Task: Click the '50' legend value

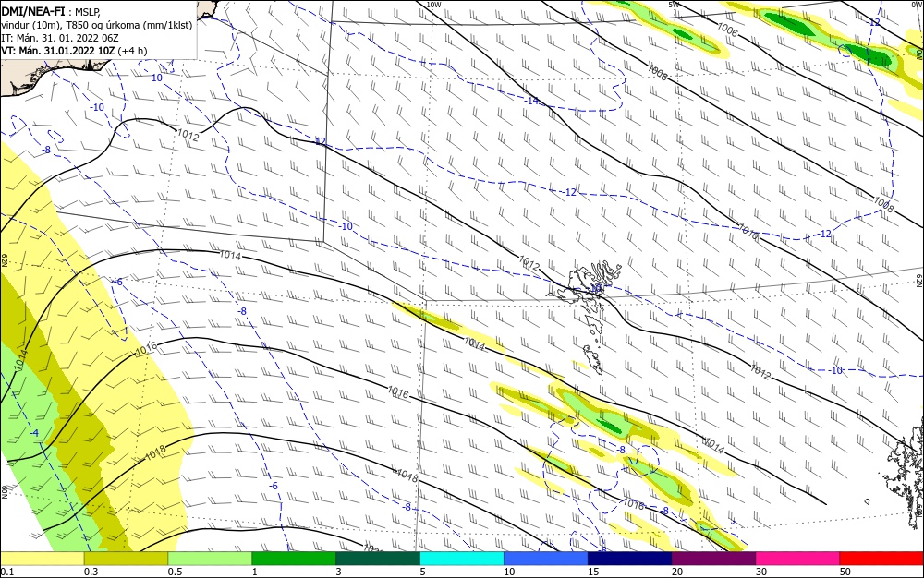Action: point(845,572)
